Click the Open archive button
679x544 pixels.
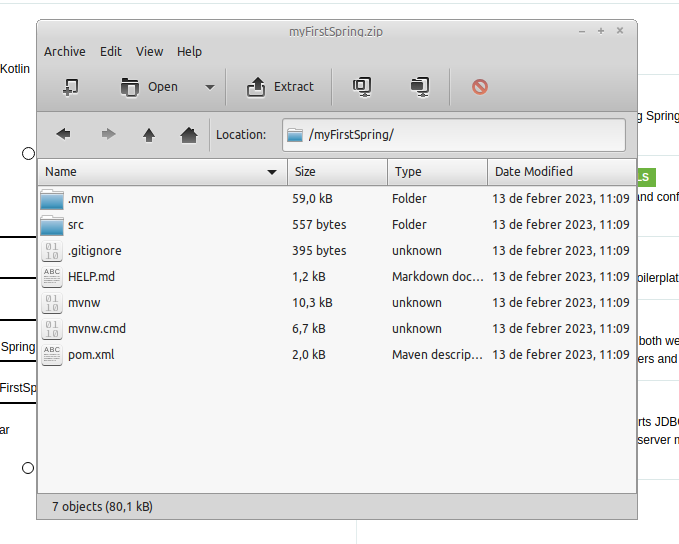(x=149, y=87)
